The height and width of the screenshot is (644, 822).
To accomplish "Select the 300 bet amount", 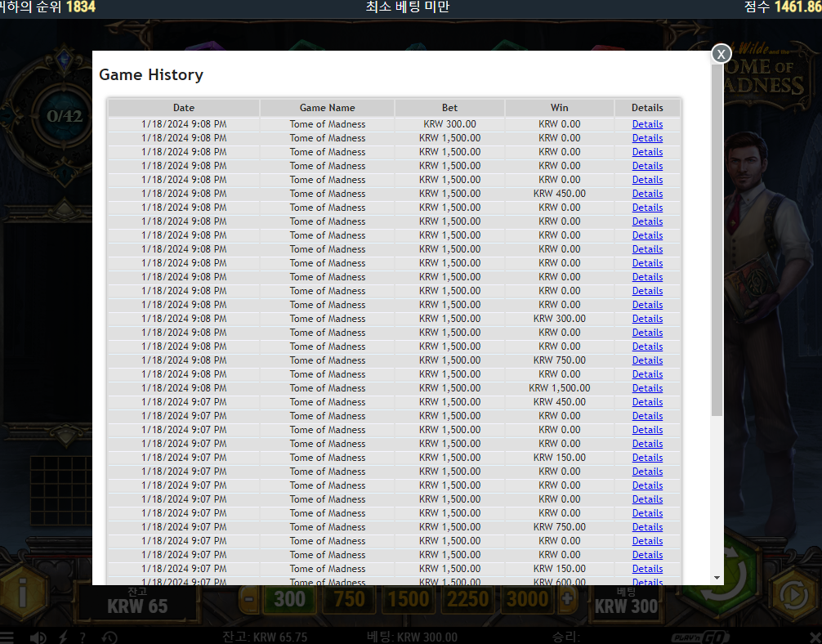I will [289, 599].
